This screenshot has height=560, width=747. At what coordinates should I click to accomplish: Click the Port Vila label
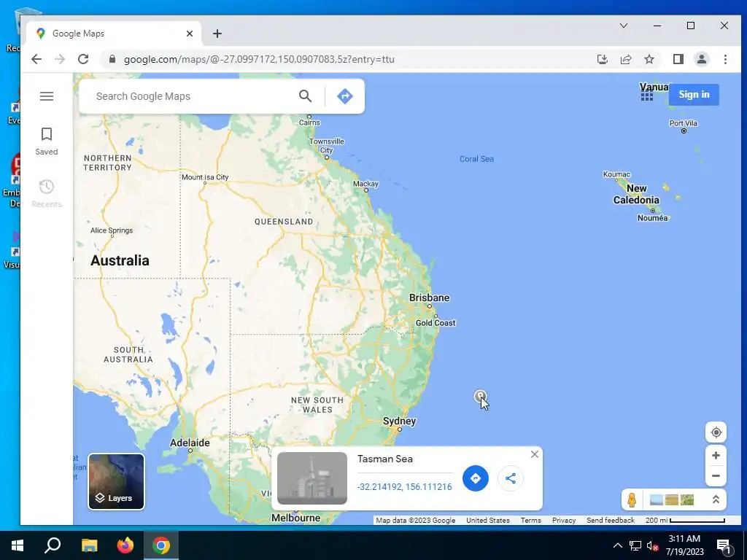click(x=683, y=123)
